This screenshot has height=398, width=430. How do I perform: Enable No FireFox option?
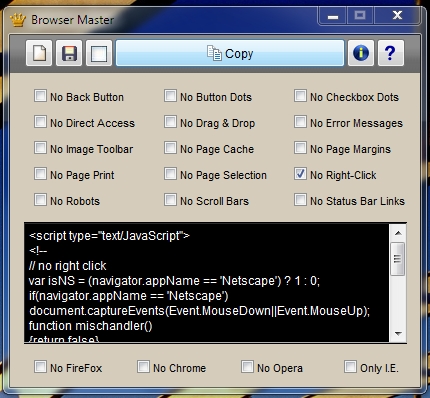tap(40, 367)
